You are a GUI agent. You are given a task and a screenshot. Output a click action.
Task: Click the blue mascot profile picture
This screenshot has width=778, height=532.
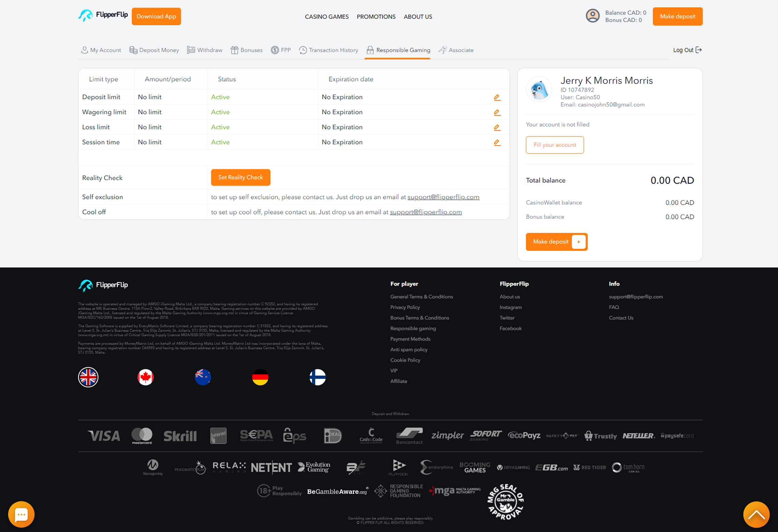click(x=539, y=89)
